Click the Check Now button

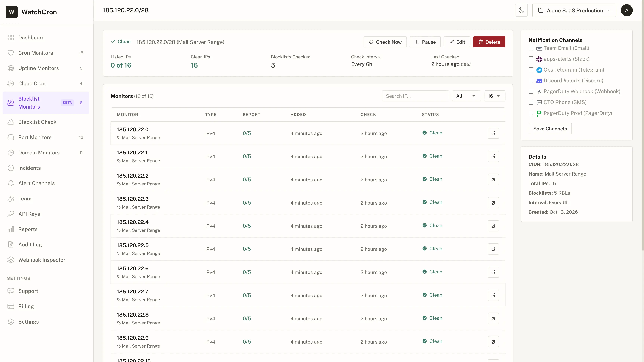click(x=385, y=42)
